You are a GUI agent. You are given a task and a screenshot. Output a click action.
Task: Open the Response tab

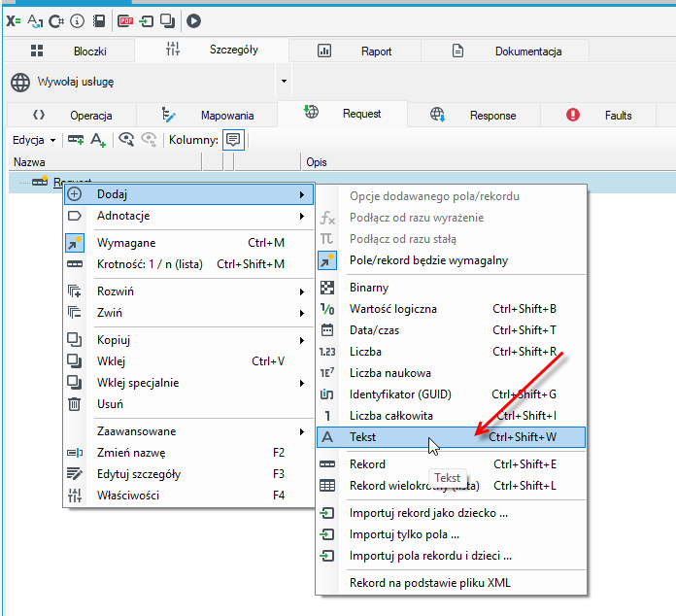[x=473, y=116]
